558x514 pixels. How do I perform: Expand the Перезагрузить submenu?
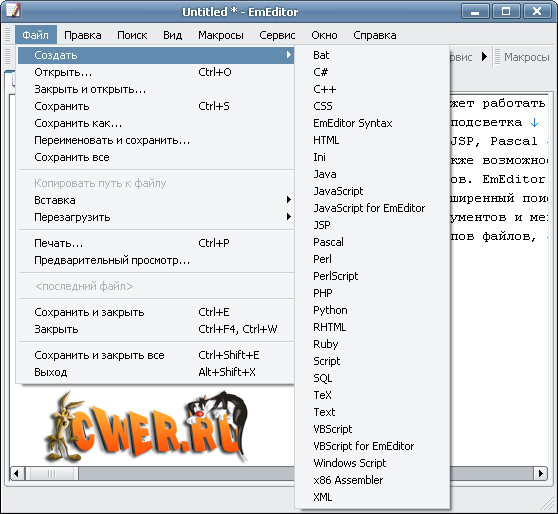156,217
